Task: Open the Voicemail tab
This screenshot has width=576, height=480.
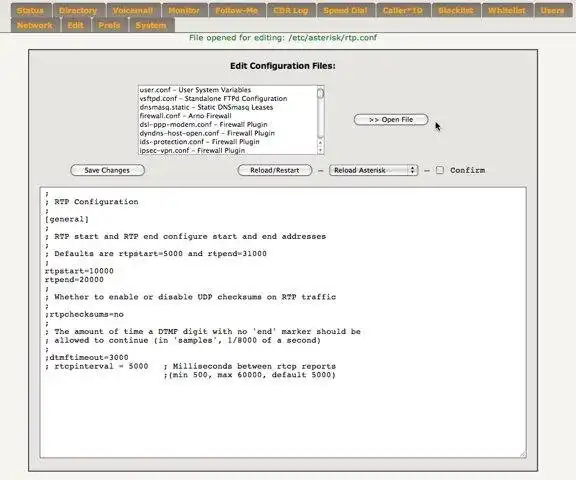Action: click(133, 11)
